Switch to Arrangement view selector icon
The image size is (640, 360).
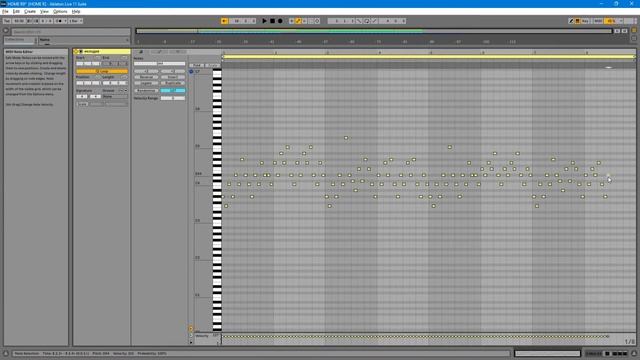tap(634, 30)
